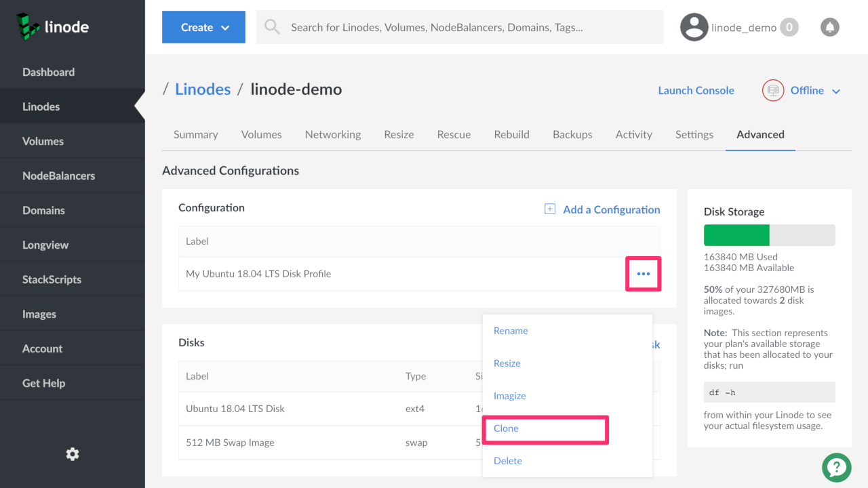Go to the Linodes breadcrumb link
This screenshot has height=488, width=868.
[203, 89]
